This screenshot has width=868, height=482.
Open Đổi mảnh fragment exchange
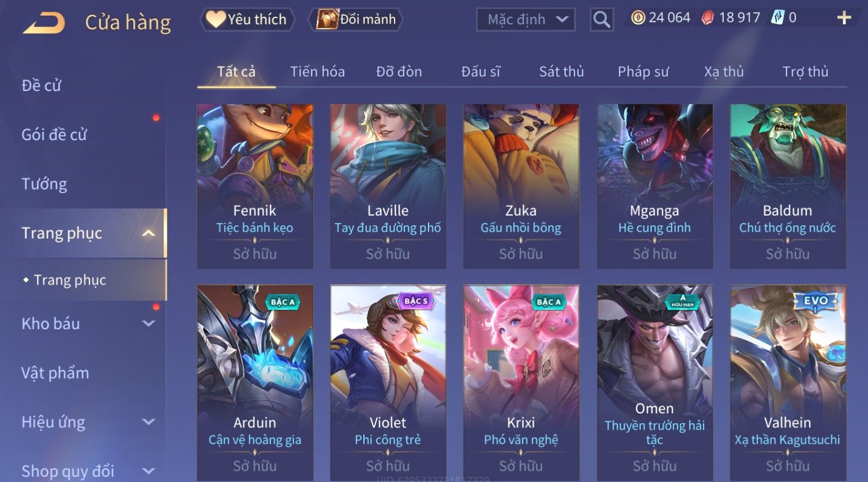coord(355,20)
